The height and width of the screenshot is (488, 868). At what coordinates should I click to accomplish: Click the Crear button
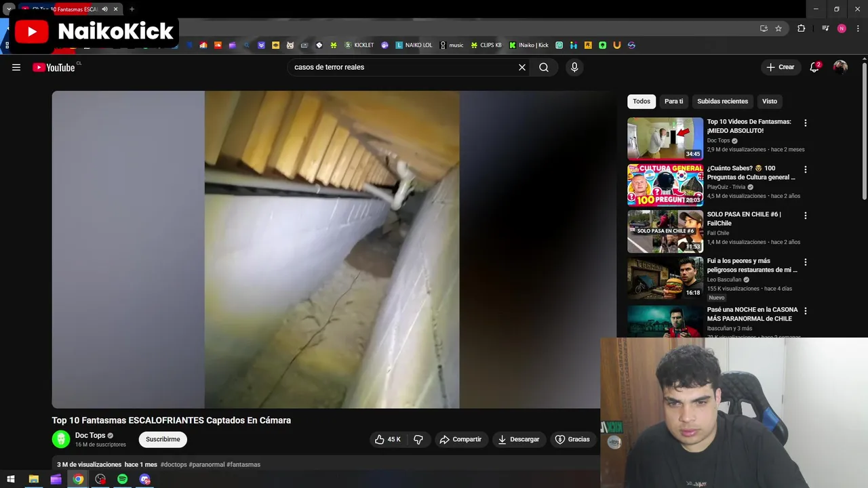780,67
